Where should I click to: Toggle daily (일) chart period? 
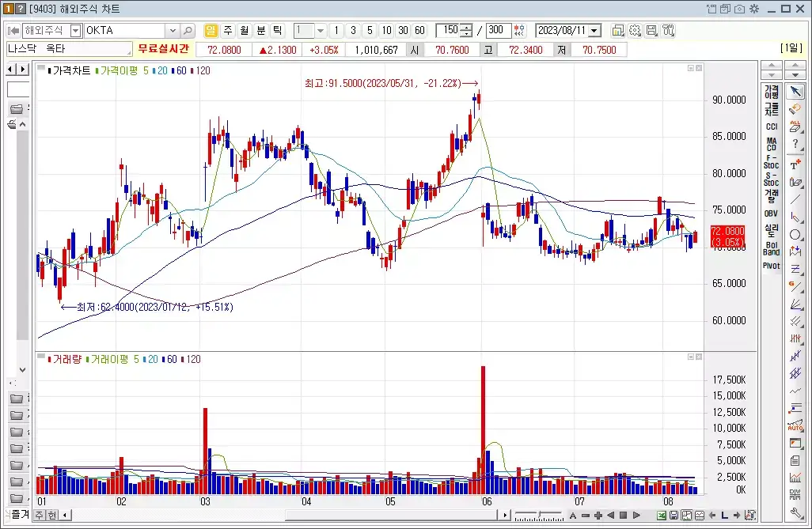pyautogui.click(x=211, y=31)
